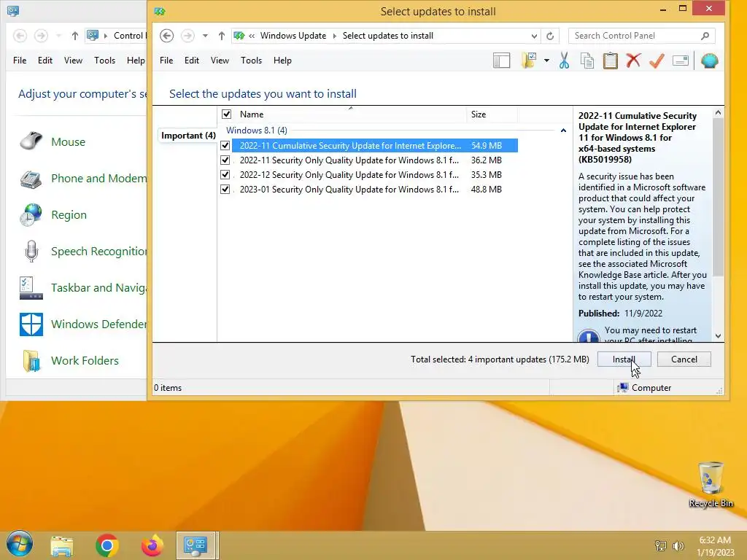747x560 pixels.
Task: Click the Cut scissors toolbar icon
Action: pyautogui.click(x=564, y=61)
